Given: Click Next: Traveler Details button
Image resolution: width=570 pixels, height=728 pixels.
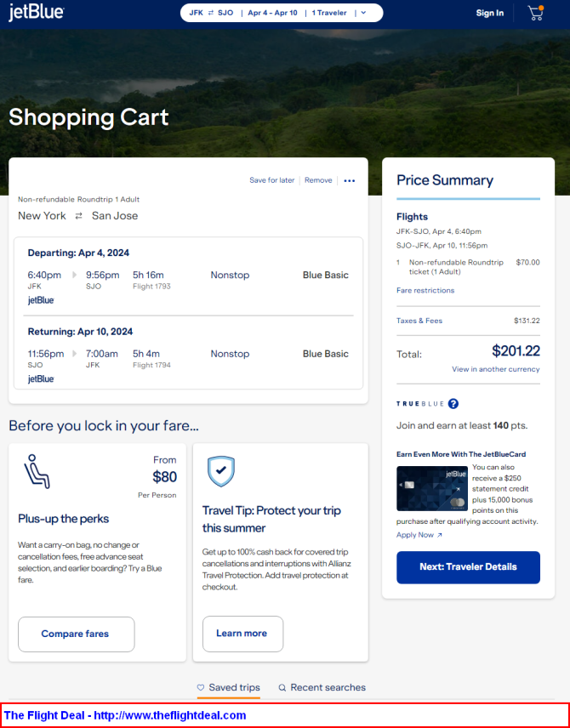Looking at the screenshot, I should (468, 567).
